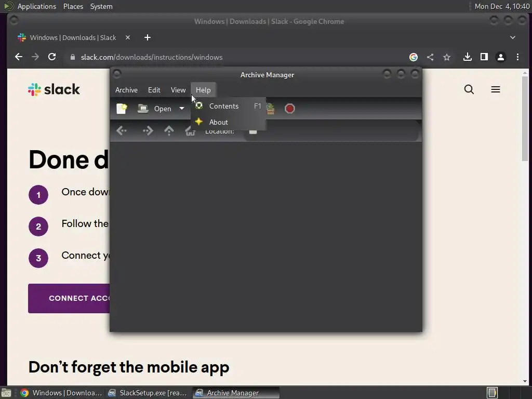532x399 pixels.
Task: Click the Chrome profile avatar icon
Action: click(500, 57)
